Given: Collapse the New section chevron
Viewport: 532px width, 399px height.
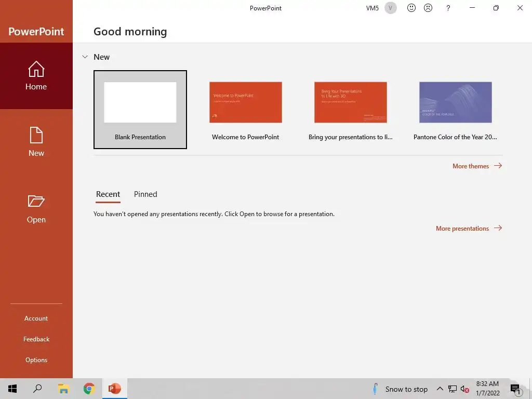Looking at the screenshot, I should coord(85,57).
